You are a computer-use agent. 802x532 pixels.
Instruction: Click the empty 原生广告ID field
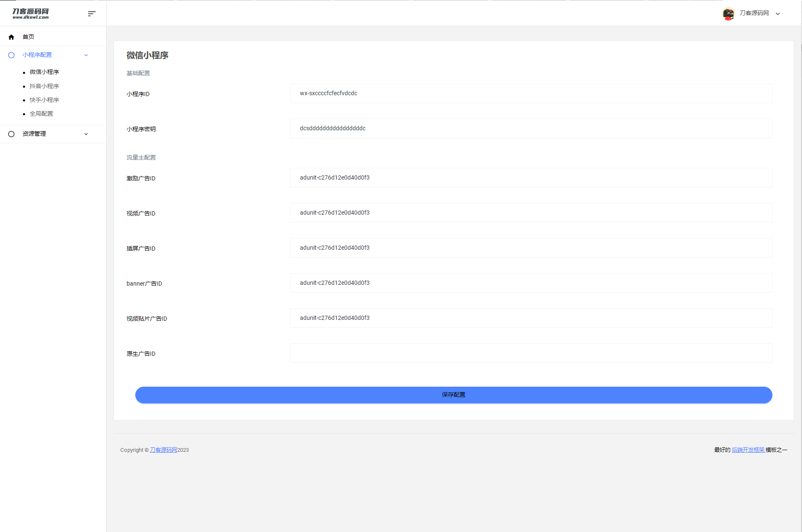[531, 353]
